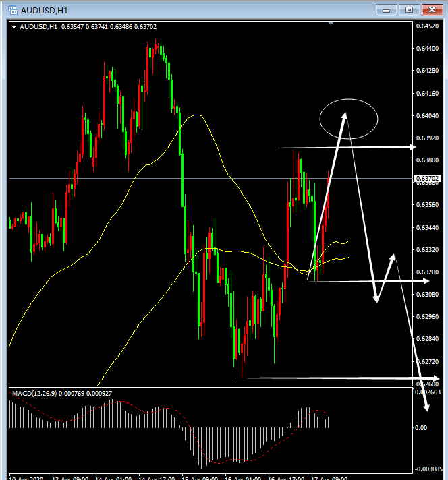The width and height of the screenshot is (448, 480).
Task: Click the 0.62960 price scale label
Action: pos(428,317)
